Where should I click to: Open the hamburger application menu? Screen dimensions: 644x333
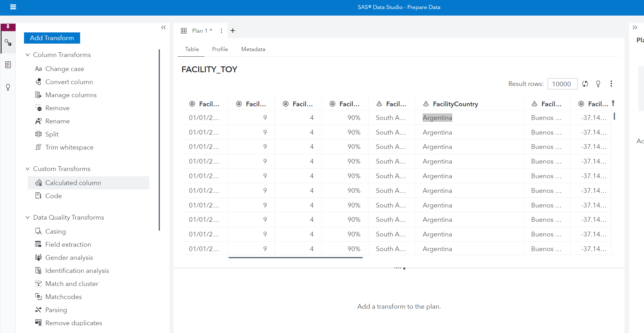point(13,7)
